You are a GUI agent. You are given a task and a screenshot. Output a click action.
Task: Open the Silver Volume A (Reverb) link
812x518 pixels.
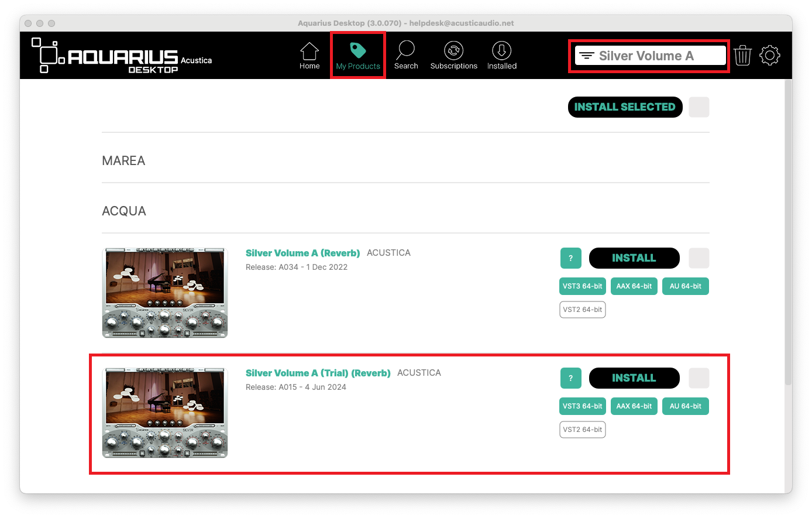(303, 253)
